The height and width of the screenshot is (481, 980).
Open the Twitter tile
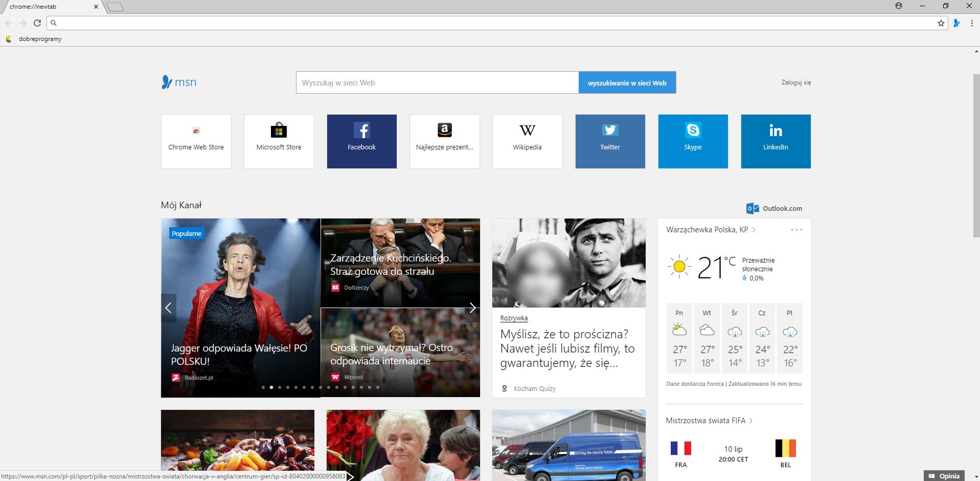(x=609, y=141)
